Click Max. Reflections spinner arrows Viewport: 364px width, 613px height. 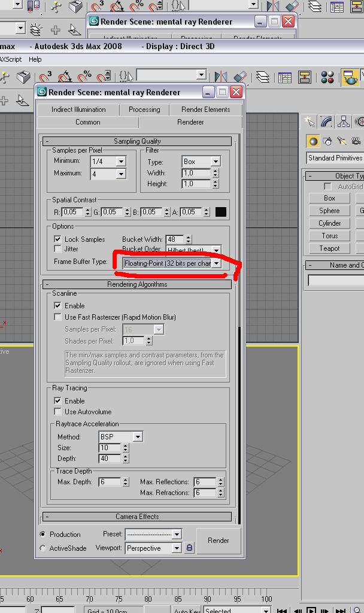pos(221,482)
